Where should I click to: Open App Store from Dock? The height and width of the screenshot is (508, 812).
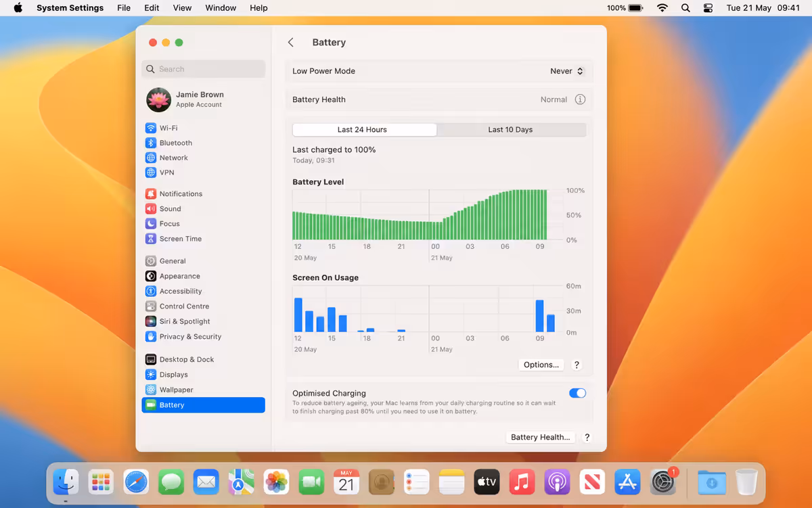(x=627, y=482)
